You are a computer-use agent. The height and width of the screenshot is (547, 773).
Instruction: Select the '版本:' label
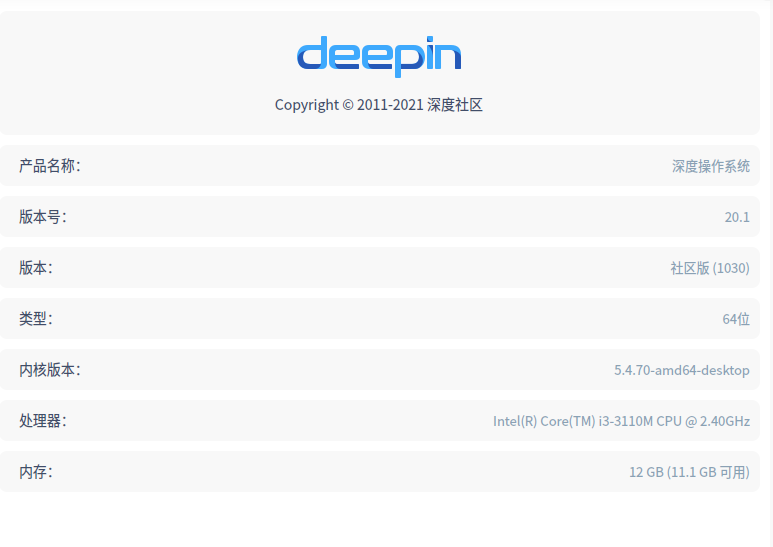tap(36, 268)
